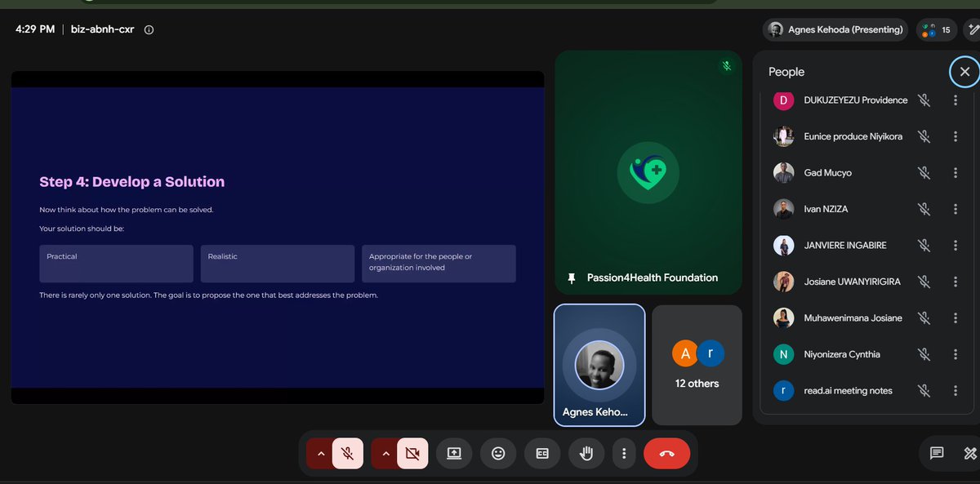
Task: Click Josiane UWANYIRIGIRA's profile photo
Action: coord(783,282)
